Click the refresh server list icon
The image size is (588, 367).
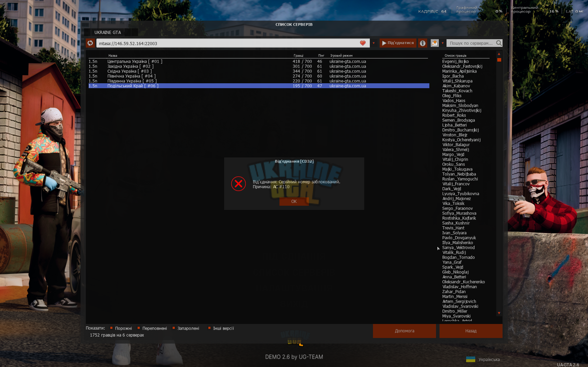pyautogui.click(x=90, y=43)
